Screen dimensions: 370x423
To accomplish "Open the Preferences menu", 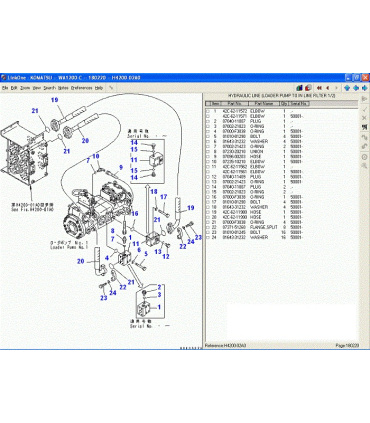I will pos(82,88).
